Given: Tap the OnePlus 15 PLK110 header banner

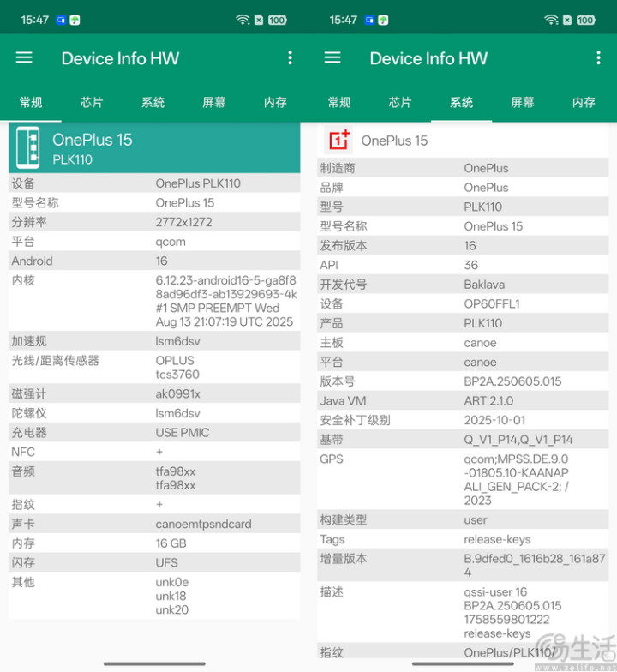Looking at the screenshot, I should click(x=154, y=147).
